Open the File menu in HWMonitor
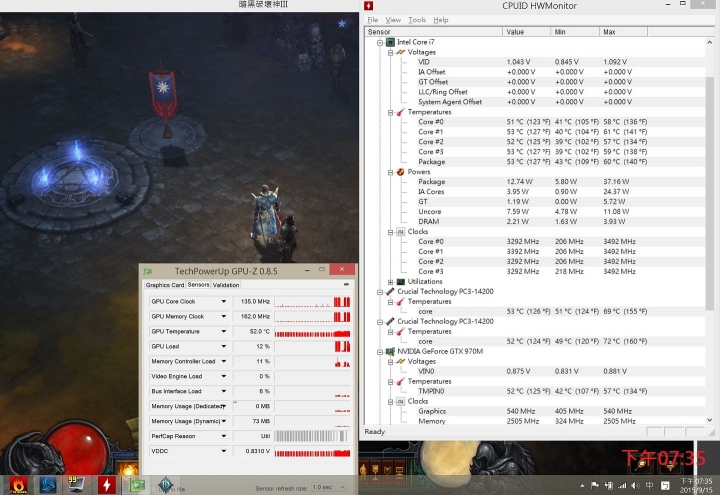Image resolution: width=720 pixels, height=495 pixels. (372, 20)
